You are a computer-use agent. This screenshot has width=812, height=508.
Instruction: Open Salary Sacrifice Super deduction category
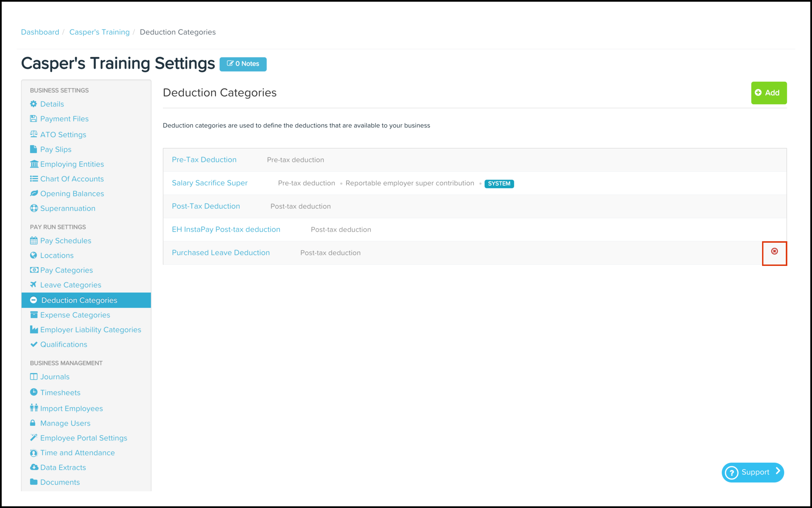pos(209,183)
